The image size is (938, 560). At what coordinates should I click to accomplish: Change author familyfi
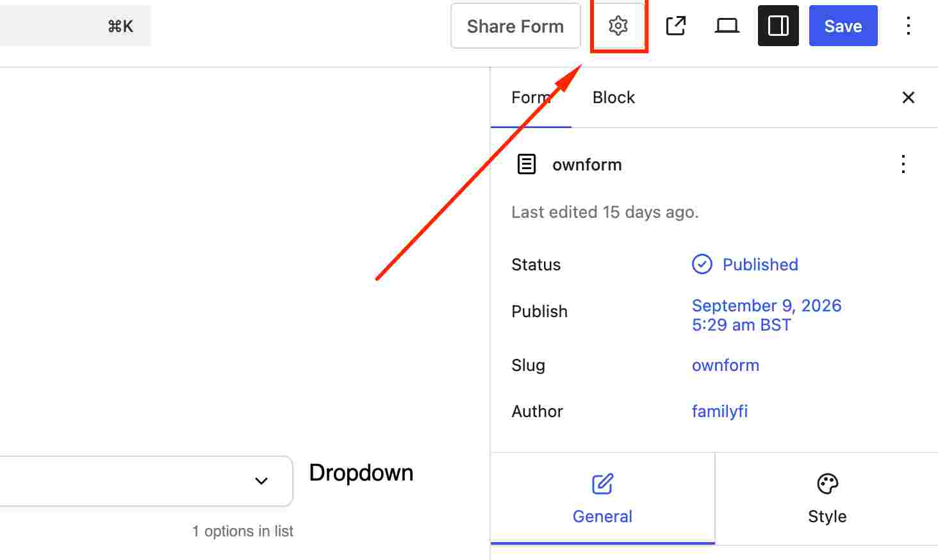click(x=720, y=411)
